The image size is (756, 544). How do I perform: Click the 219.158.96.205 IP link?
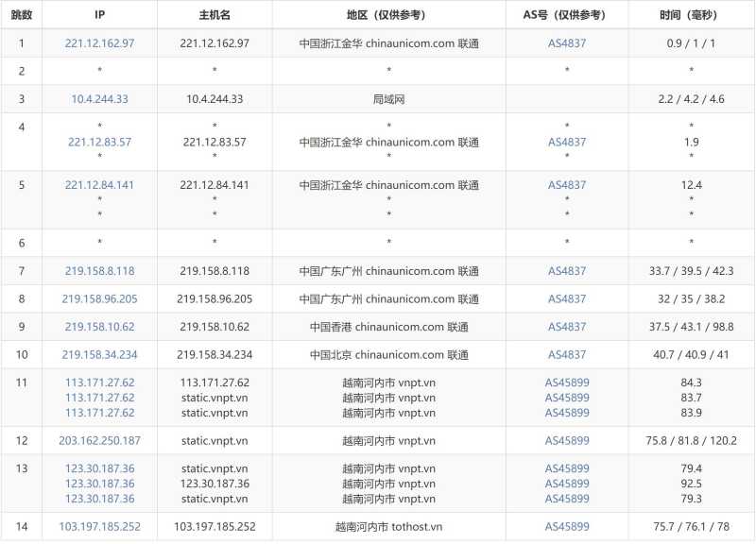(99, 298)
